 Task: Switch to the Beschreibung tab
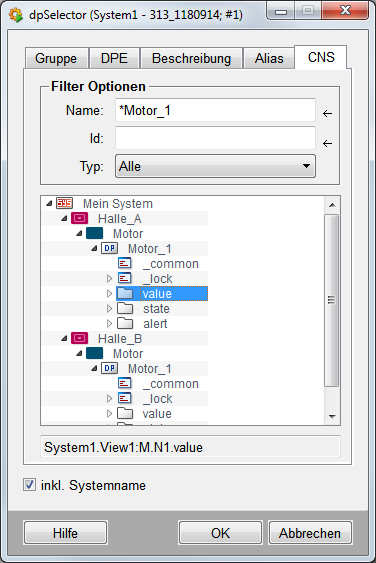(x=191, y=58)
